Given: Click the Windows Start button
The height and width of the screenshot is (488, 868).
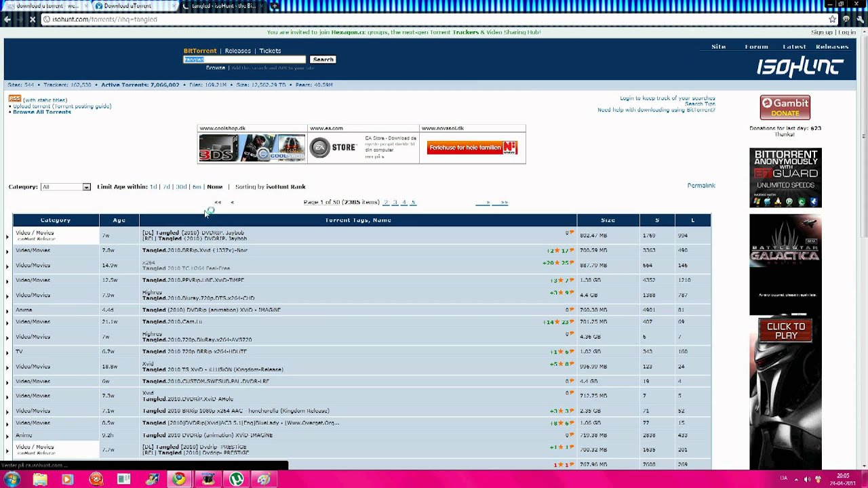Looking at the screenshot, I should pos(12,479).
